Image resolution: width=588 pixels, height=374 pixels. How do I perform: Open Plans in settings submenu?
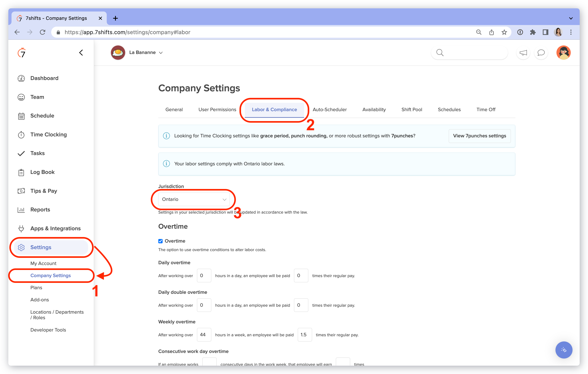coord(36,287)
